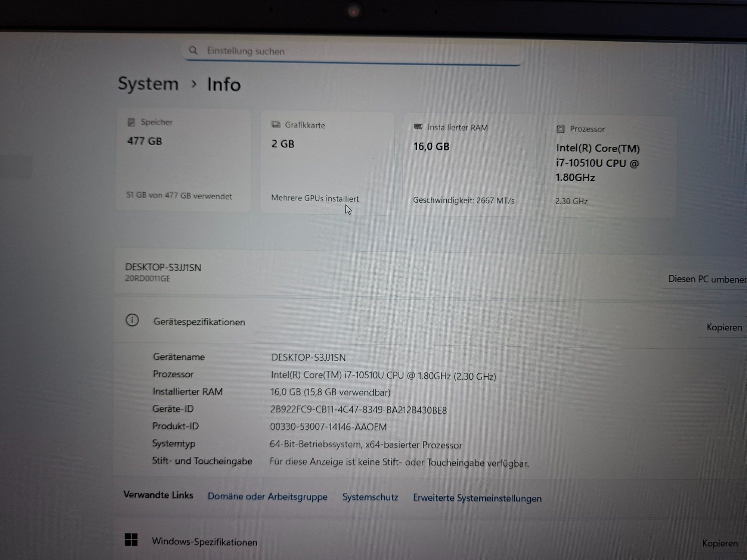Copy device specs with Kopieren
This screenshot has width=747, height=560.
(x=723, y=327)
